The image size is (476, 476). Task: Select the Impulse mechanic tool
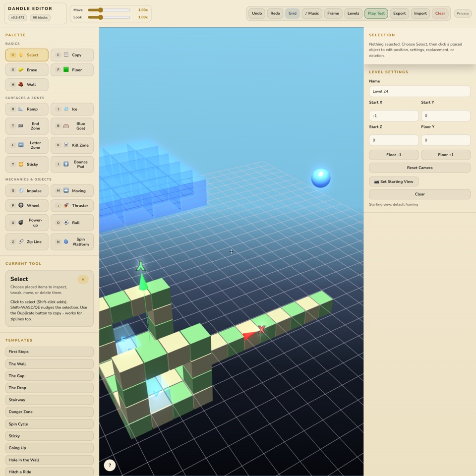27,190
